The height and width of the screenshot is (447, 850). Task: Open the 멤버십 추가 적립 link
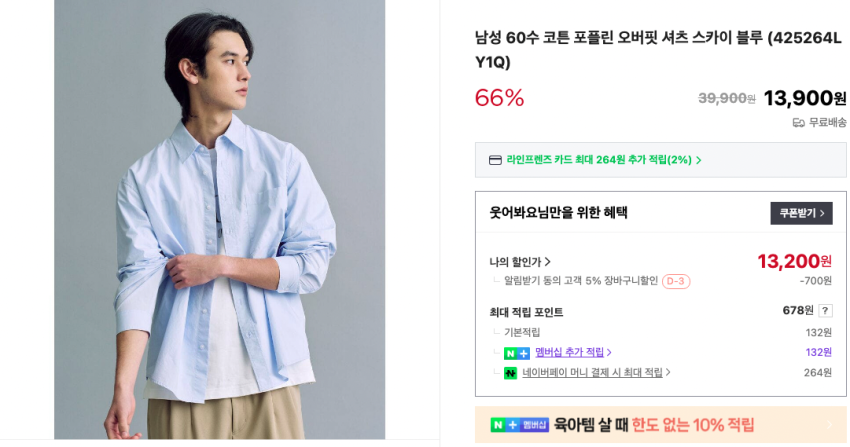coord(569,353)
